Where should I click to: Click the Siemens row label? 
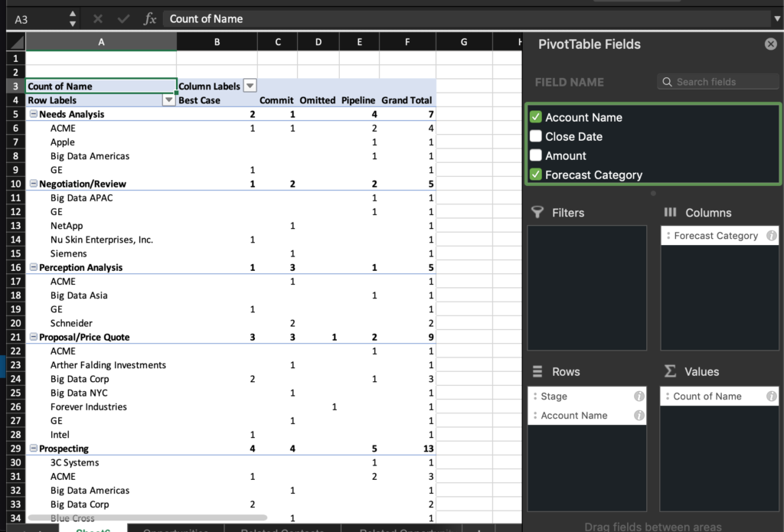click(68, 253)
